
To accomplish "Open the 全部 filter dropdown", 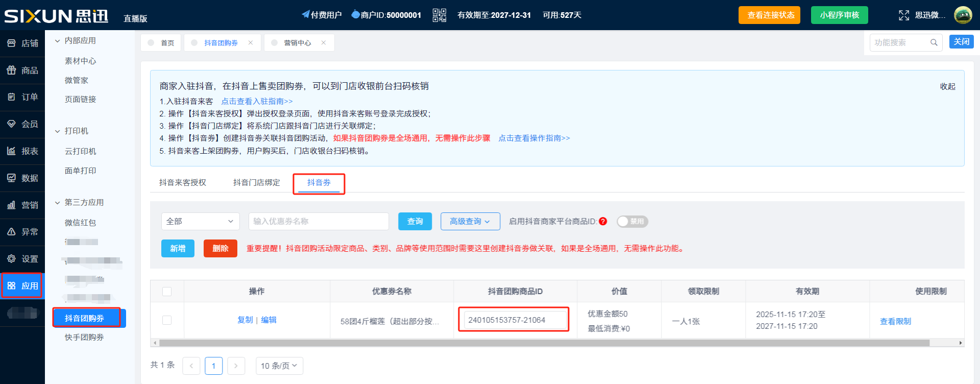I will [201, 222].
